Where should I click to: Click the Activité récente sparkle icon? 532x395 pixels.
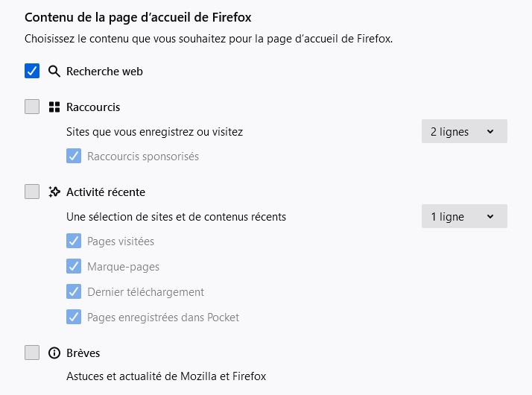(x=54, y=192)
